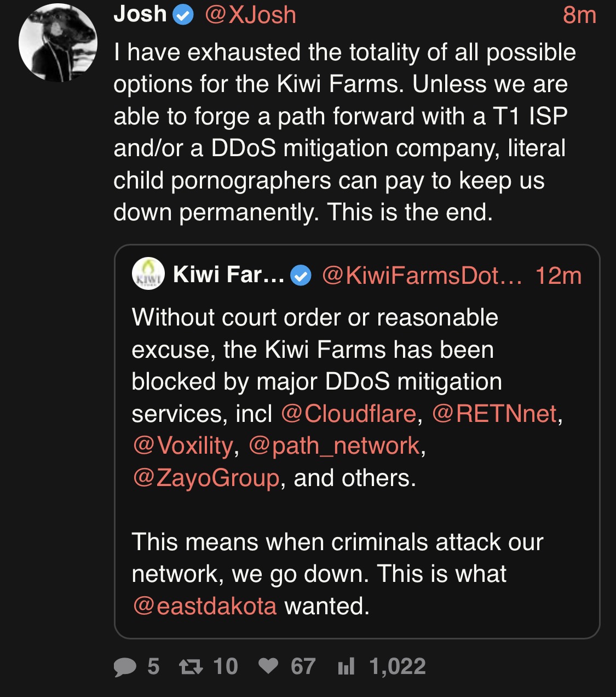Click the @Voxility mention
616x697 pixels.
pyautogui.click(x=183, y=446)
